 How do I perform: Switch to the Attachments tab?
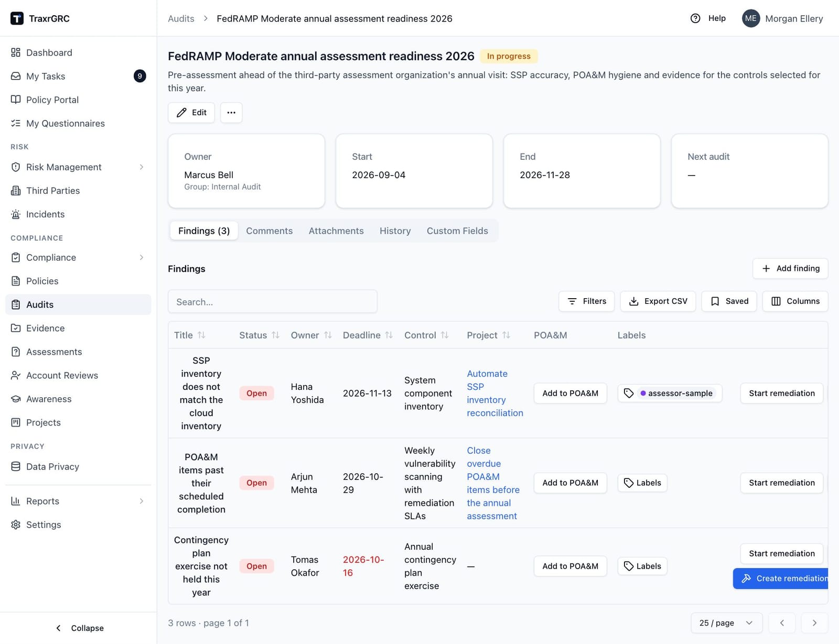336,231
